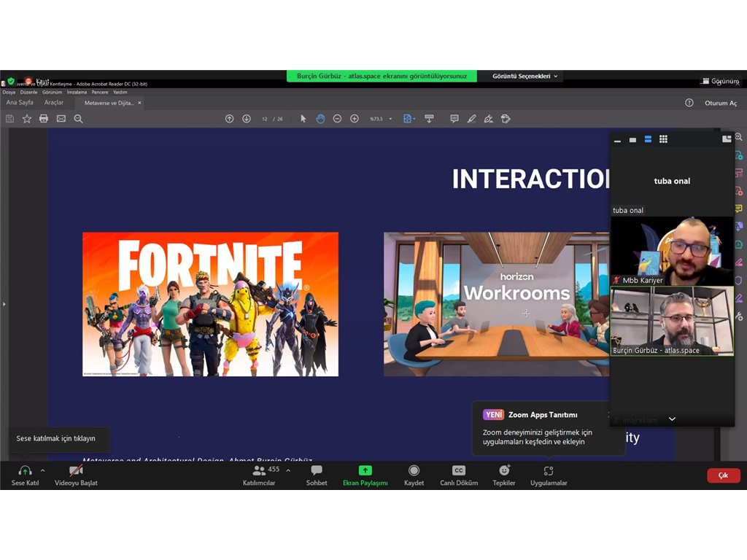Screen dimensions: 747x560
Task: Start video with Videoyu Başlat
Action: click(x=76, y=475)
